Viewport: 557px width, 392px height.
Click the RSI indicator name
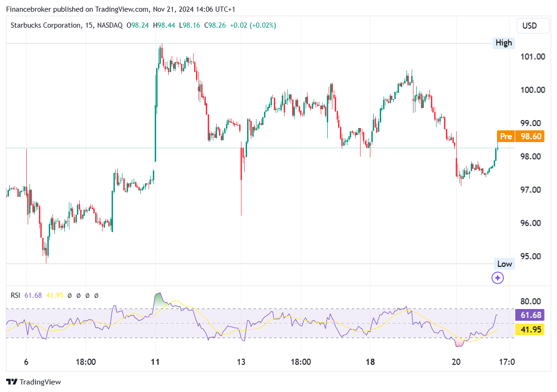click(x=15, y=295)
